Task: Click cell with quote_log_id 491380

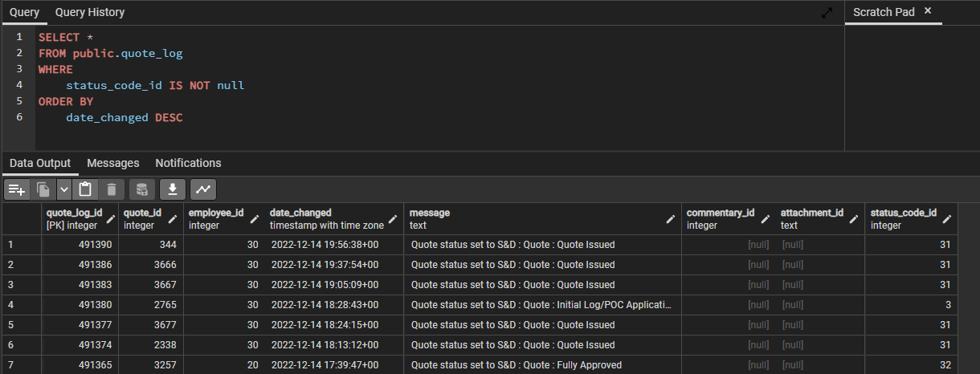Action: 80,305
